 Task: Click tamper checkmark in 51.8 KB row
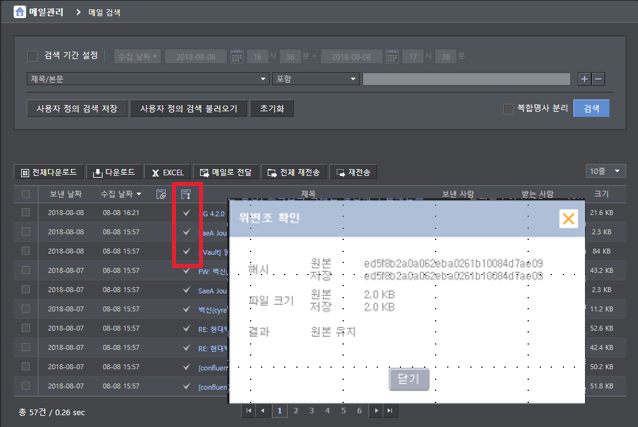pyautogui.click(x=186, y=386)
